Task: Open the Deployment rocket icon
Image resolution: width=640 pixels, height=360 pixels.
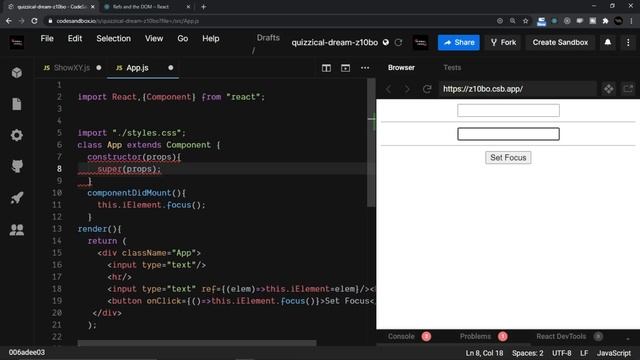Action: [17, 198]
